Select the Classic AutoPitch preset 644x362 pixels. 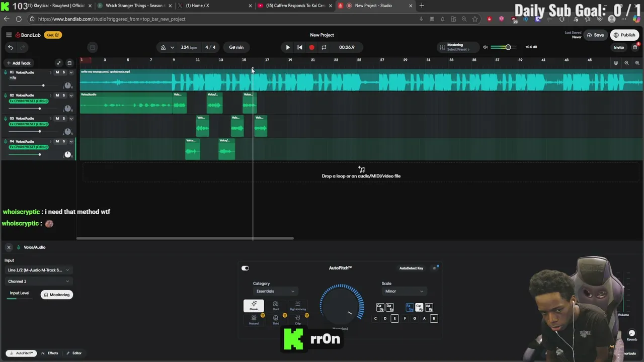(254, 306)
